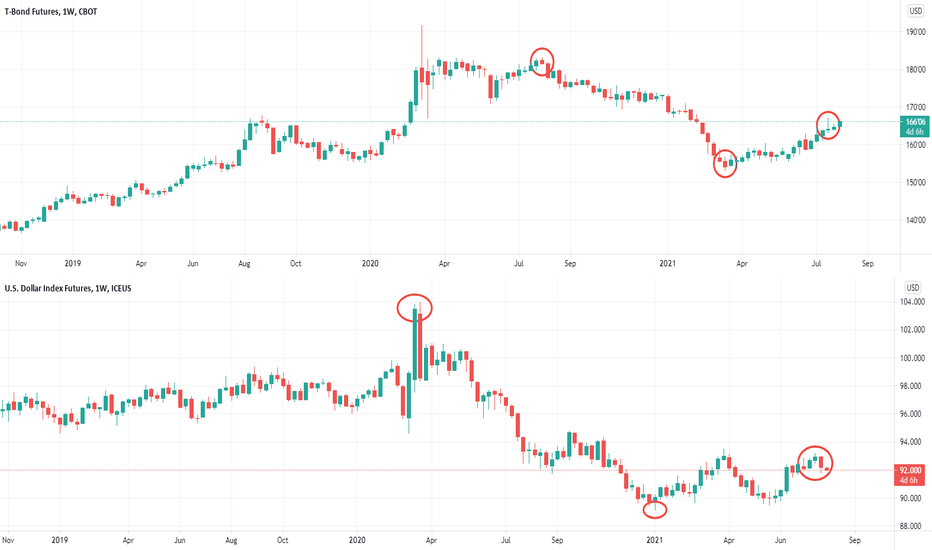The height and width of the screenshot is (550, 932).
Task: Click the 2020 date label on T-Bond time axis
Action: coord(370,263)
